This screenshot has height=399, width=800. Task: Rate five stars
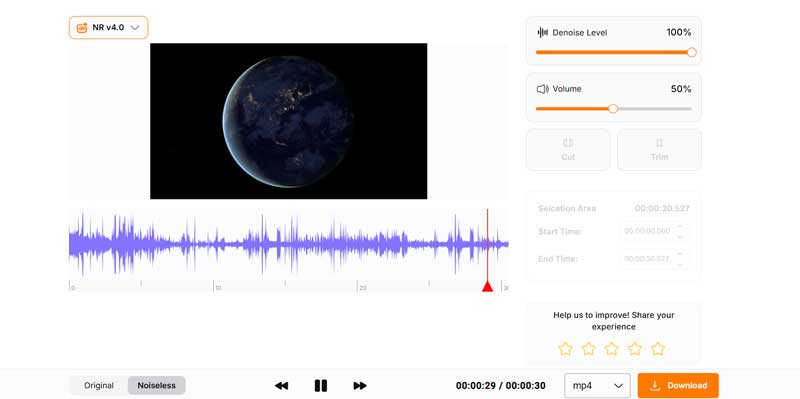coord(658,349)
